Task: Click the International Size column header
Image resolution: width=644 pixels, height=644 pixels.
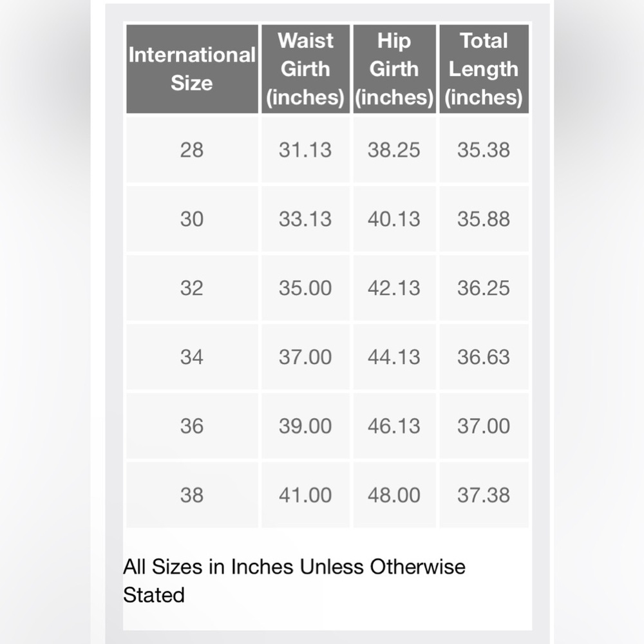Action: pyautogui.click(x=192, y=69)
